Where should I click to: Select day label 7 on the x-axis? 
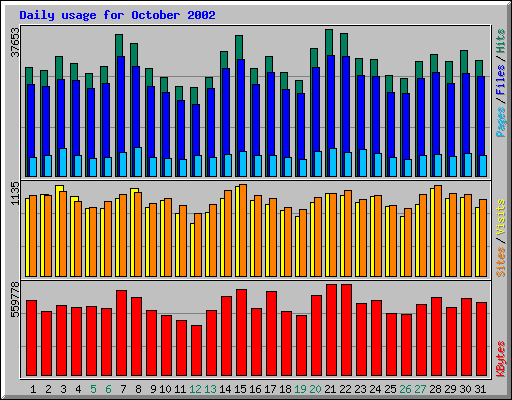tap(123, 389)
